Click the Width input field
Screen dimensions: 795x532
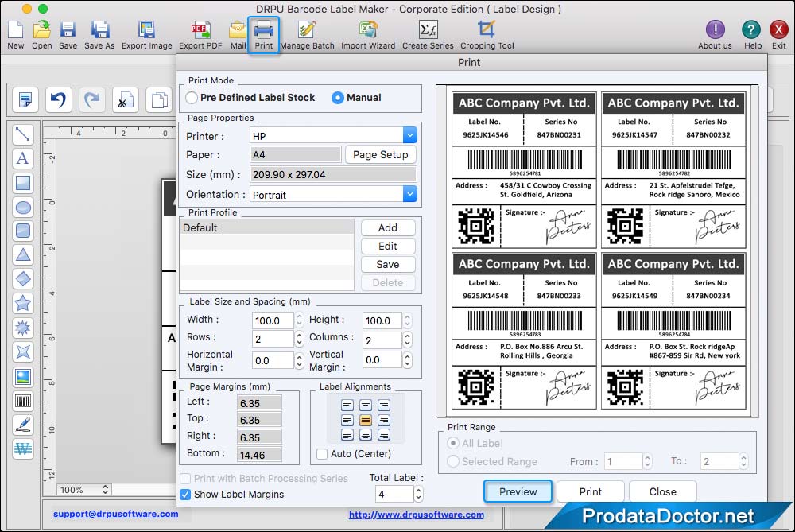click(x=273, y=320)
